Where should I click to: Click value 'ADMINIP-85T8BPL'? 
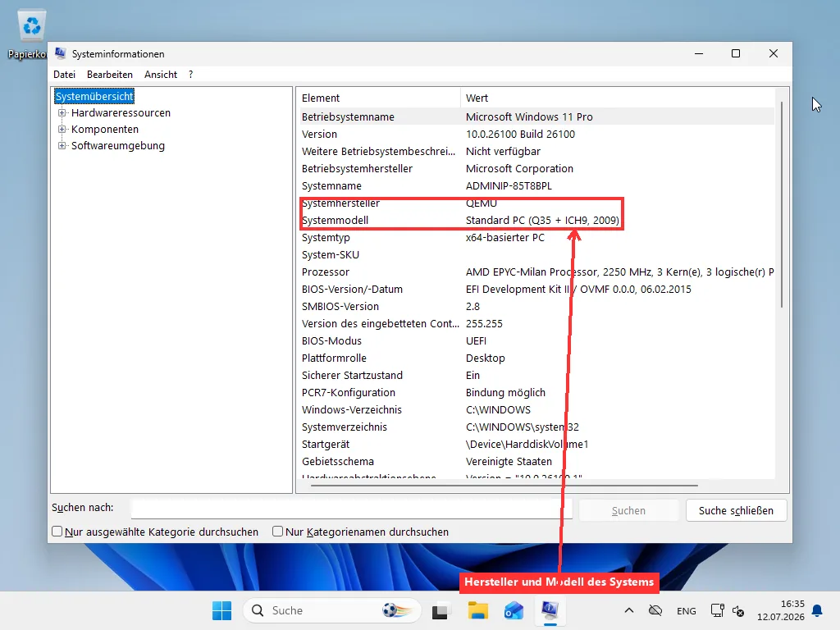(509, 186)
